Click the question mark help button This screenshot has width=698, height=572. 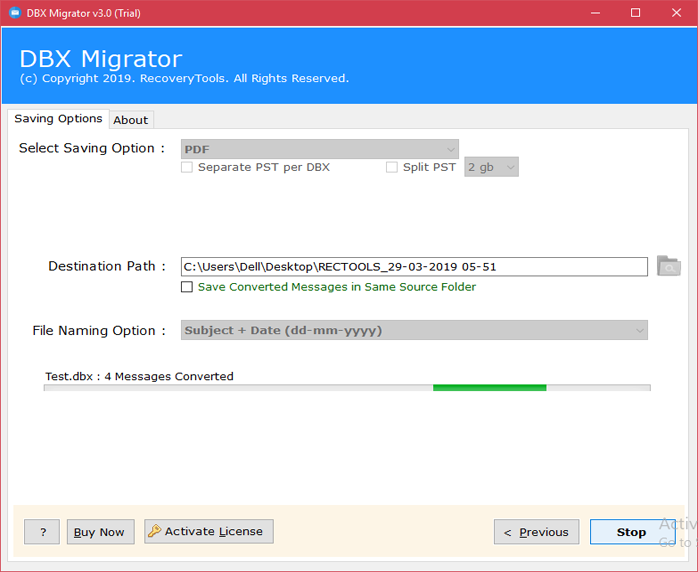pos(42,531)
